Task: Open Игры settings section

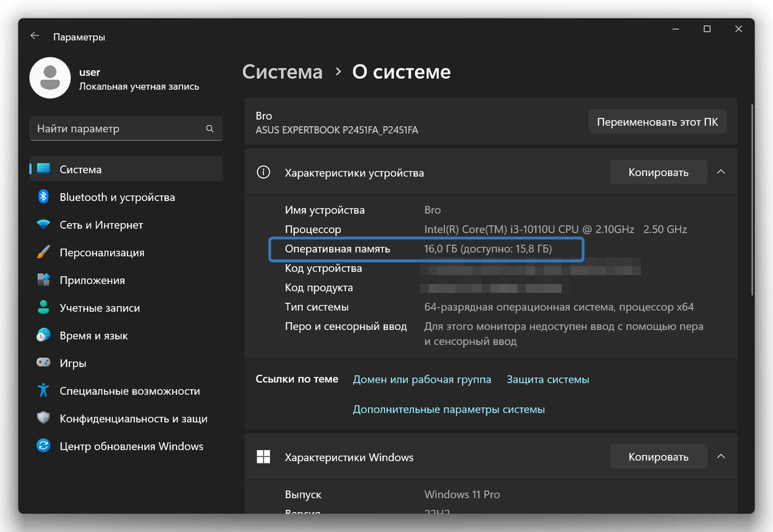Action: click(x=126, y=363)
